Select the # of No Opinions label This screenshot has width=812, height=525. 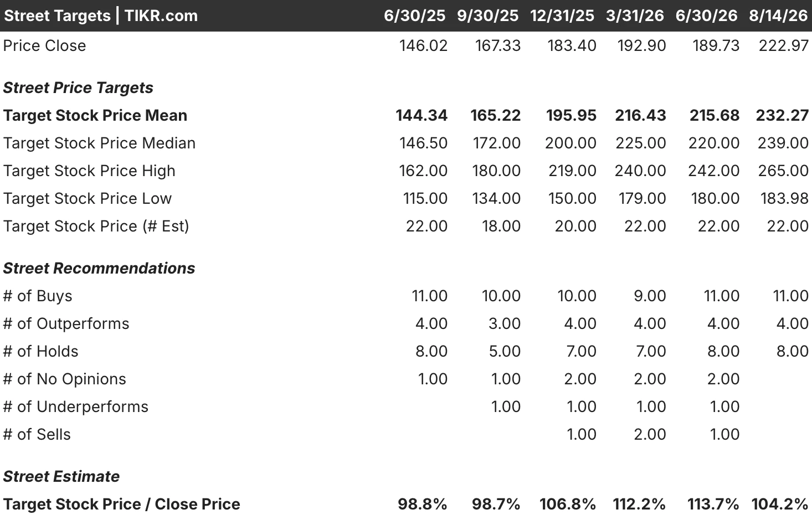(65, 379)
